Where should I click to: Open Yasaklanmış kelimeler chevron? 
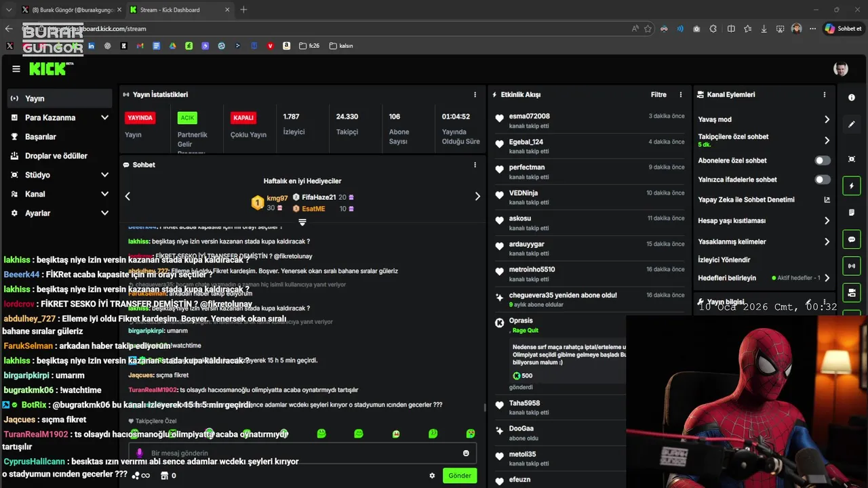click(827, 241)
